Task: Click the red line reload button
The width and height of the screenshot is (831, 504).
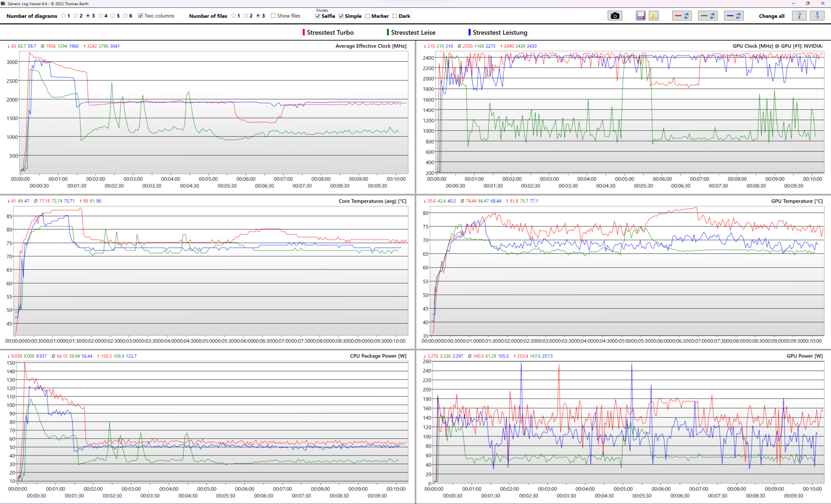Action: [682, 16]
